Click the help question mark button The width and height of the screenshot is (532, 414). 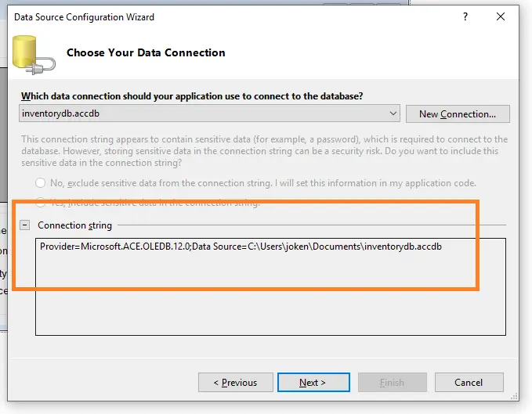[x=465, y=16]
